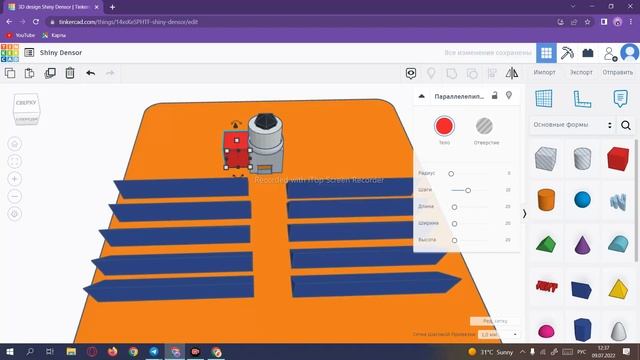The height and width of the screenshot is (360, 640).
Task: Click Fit all in view button
Action: (15, 162)
